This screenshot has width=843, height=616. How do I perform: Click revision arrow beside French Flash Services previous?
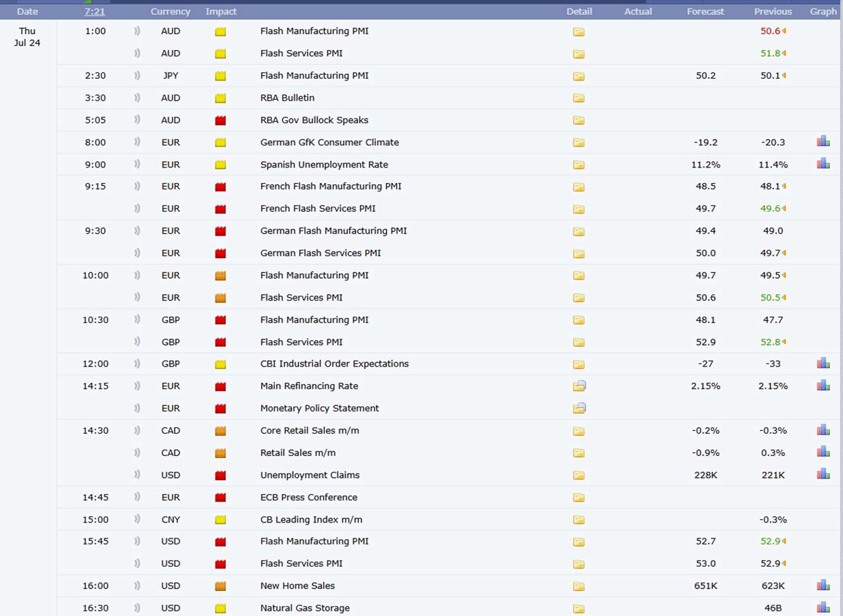point(784,209)
